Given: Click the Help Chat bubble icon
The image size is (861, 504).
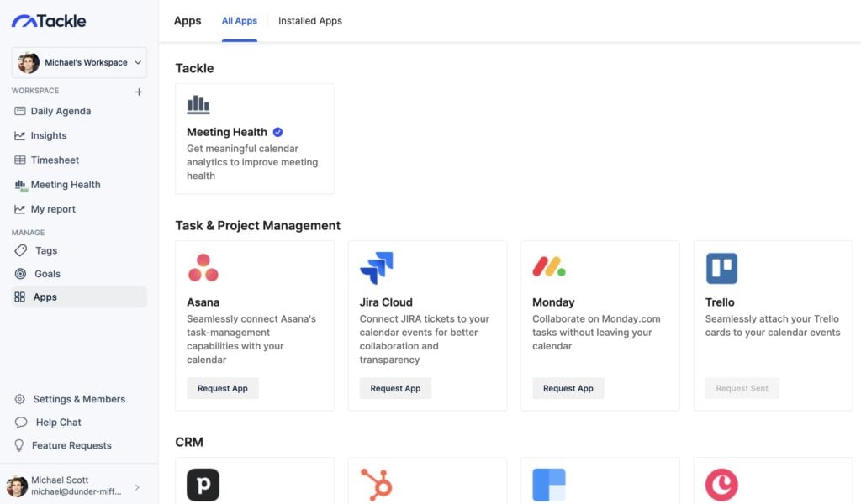Looking at the screenshot, I should coord(21,423).
